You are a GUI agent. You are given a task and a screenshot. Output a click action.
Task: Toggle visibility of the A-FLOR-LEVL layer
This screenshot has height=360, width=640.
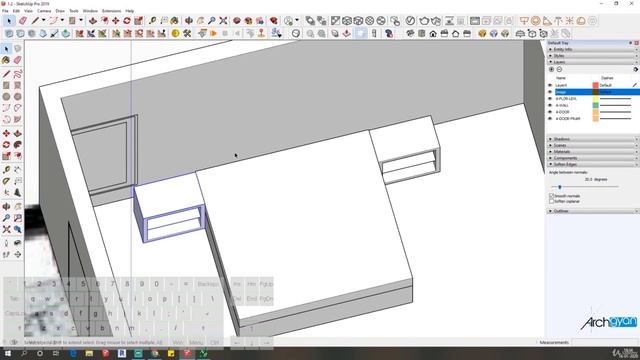click(x=550, y=99)
